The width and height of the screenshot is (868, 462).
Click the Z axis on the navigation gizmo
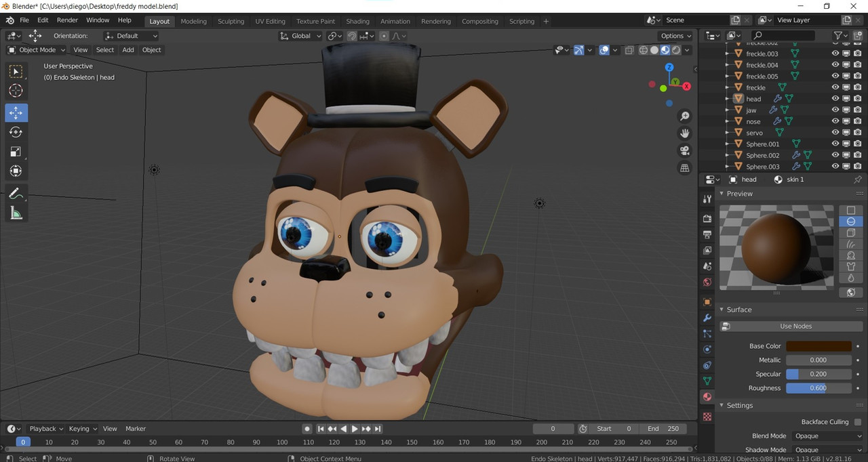669,68
